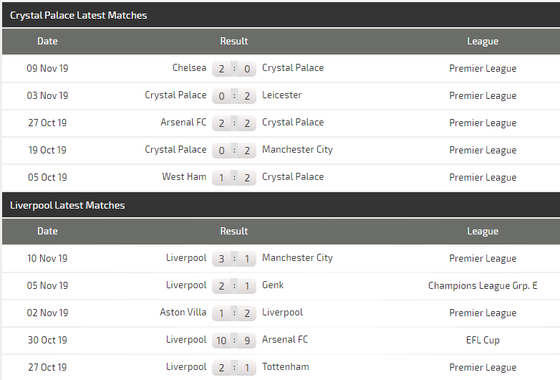Screen dimensions: 560x380
Task: Open the West Ham team link
Action: point(184,177)
